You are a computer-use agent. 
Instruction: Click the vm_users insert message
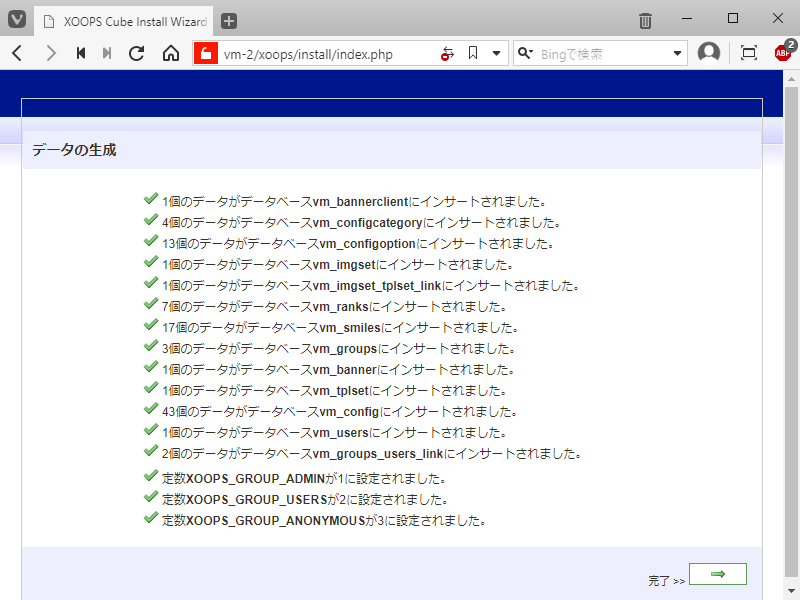(334, 432)
